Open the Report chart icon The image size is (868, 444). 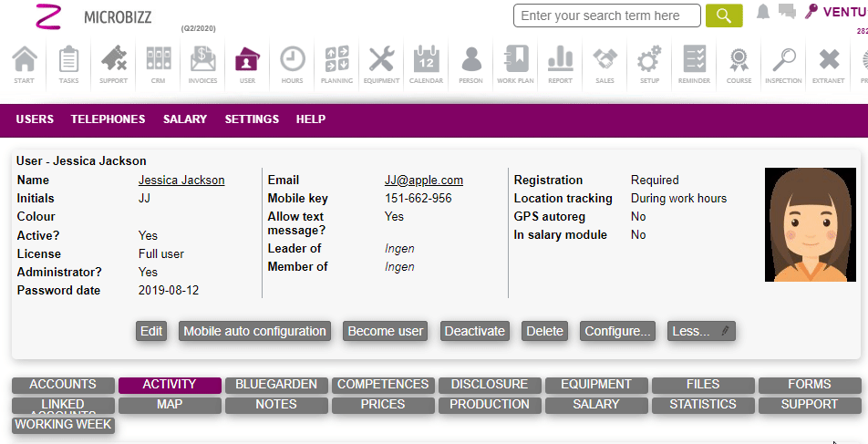coord(560,65)
